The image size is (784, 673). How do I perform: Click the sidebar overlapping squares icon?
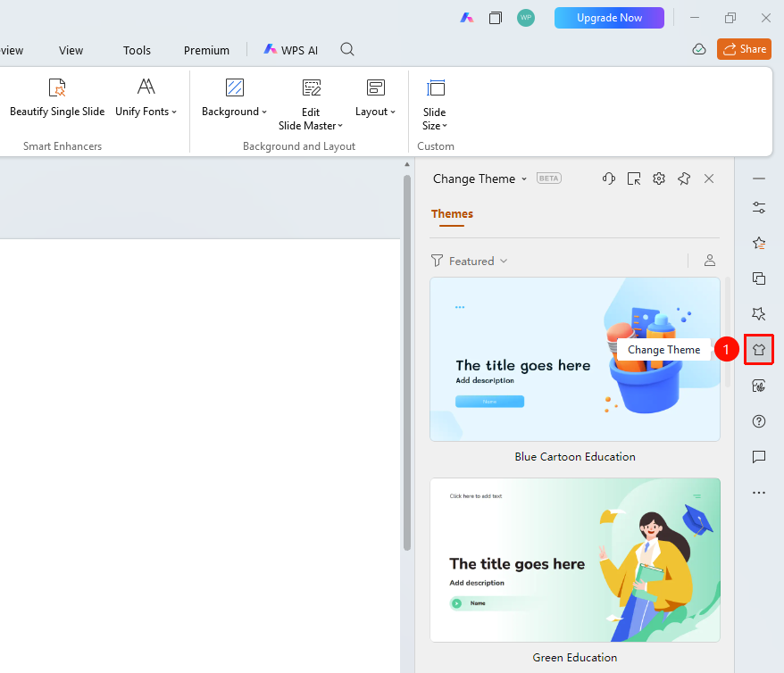[758, 278]
